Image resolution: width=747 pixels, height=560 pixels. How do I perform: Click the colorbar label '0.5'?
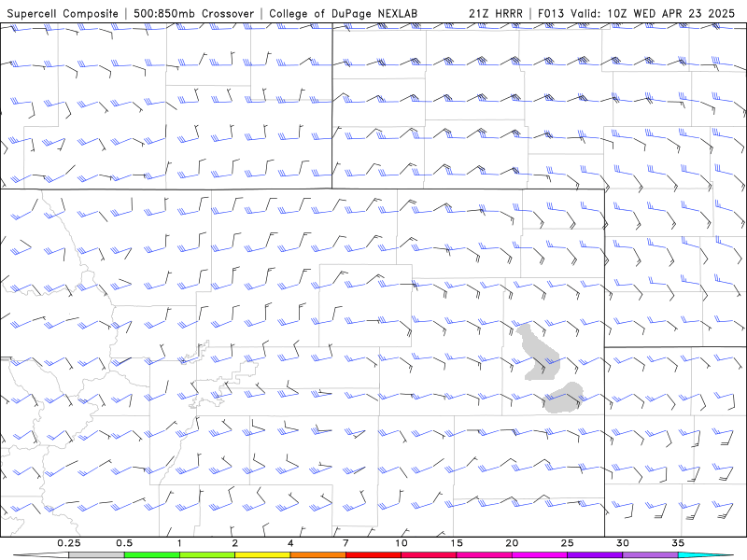pyautogui.click(x=124, y=543)
